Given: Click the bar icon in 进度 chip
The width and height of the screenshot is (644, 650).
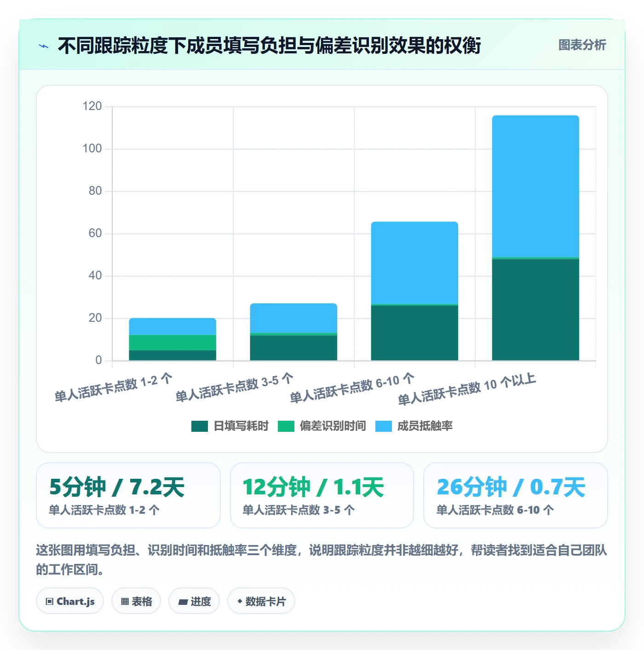Looking at the screenshot, I should pyautogui.click(x=183, y=602).
